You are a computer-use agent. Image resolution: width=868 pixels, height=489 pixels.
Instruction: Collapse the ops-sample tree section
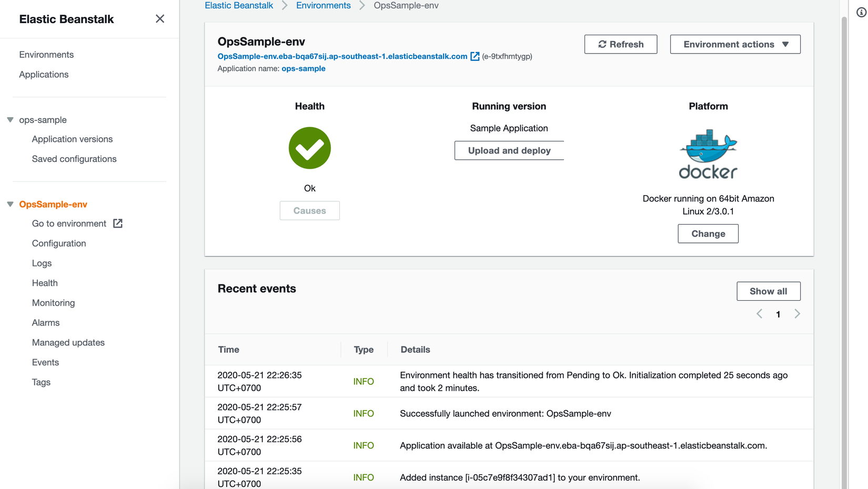point(10,120)
